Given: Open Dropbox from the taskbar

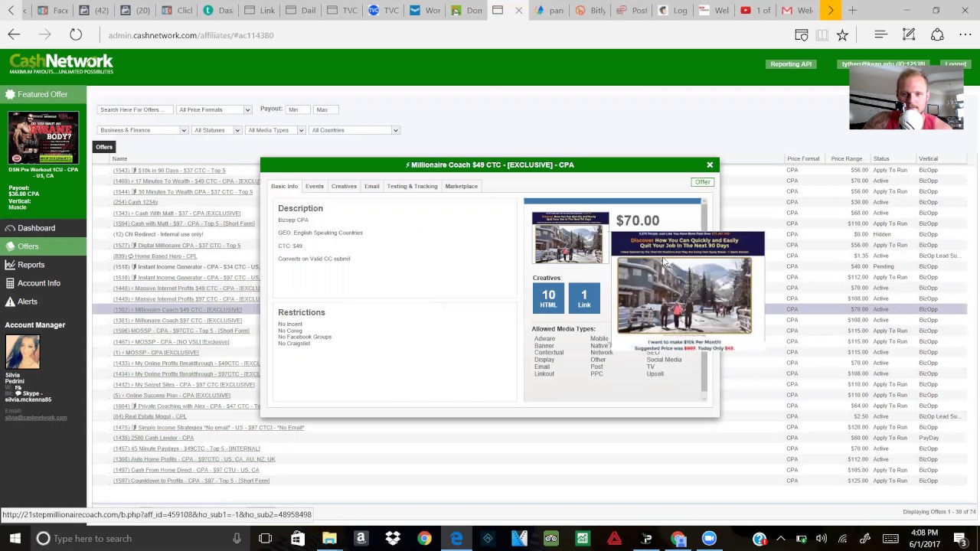Looking at the screenshot, I should coord(393,539).
